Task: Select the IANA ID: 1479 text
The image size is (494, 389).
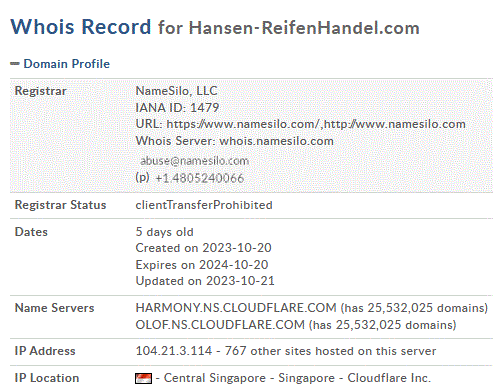Action: (177, 107)
